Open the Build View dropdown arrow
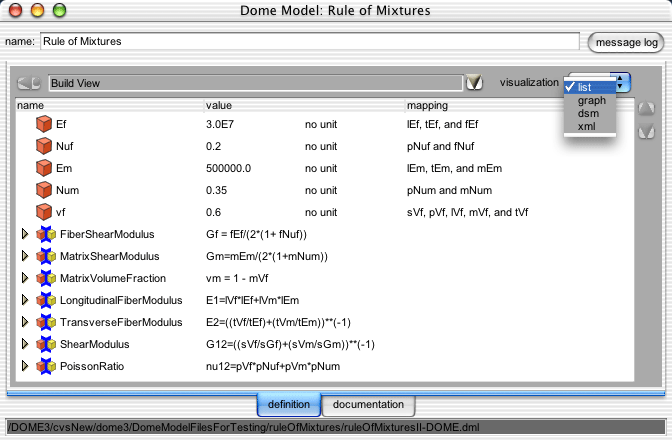Image resolution: width=672 pixels, height=441 pixels. (x=474, y=82)
